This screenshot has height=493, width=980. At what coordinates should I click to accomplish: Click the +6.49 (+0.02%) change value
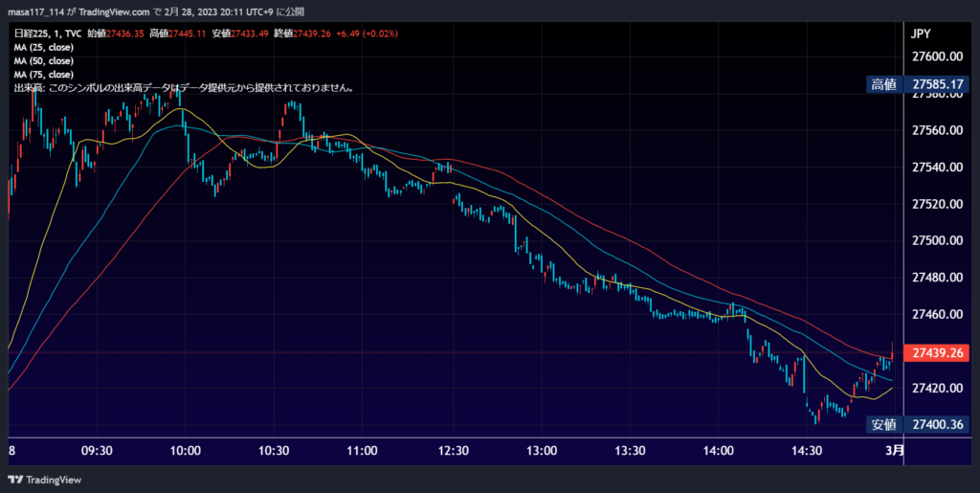[x=367, y=34]
